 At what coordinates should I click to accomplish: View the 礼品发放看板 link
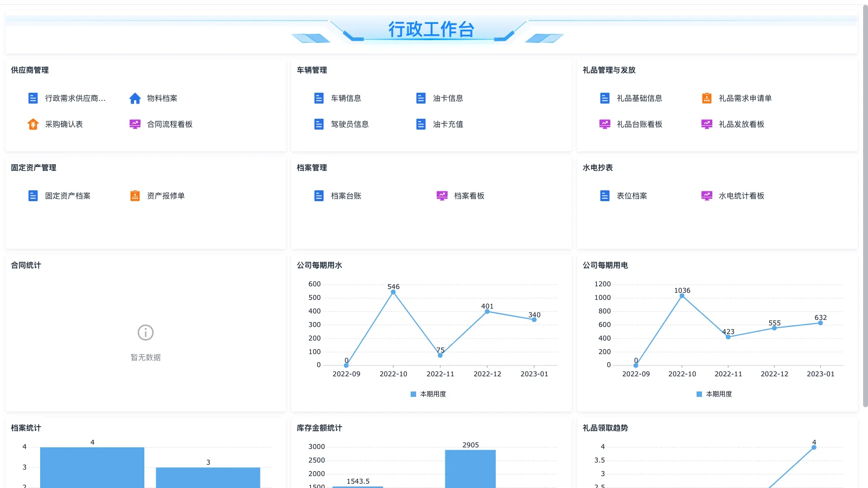[x=742, y=124]
